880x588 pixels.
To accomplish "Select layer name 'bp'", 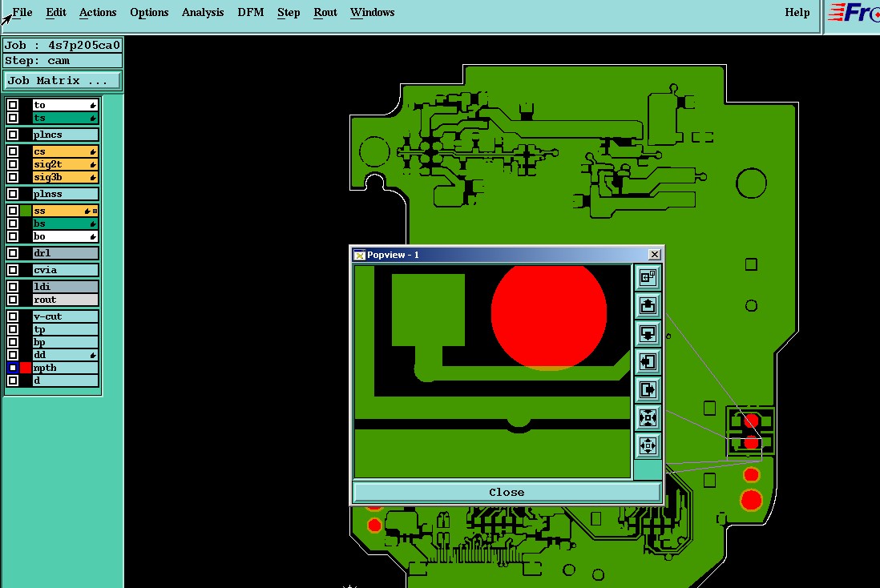I will tap(65, 342).
